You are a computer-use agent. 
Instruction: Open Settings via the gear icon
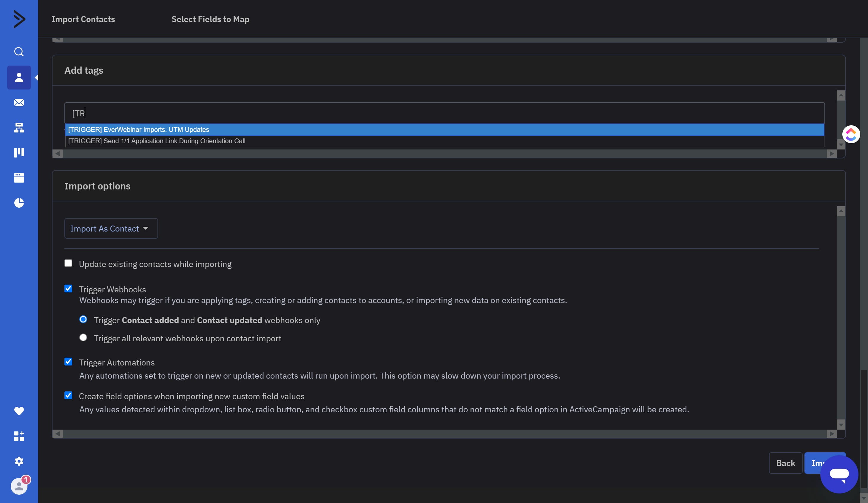(x=19, y=461)
